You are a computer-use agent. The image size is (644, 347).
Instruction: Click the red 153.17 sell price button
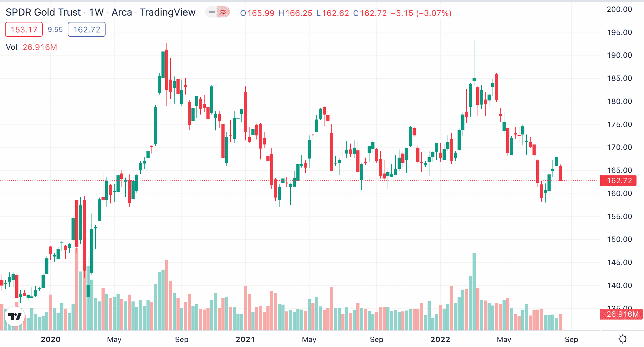pos(24,30)
